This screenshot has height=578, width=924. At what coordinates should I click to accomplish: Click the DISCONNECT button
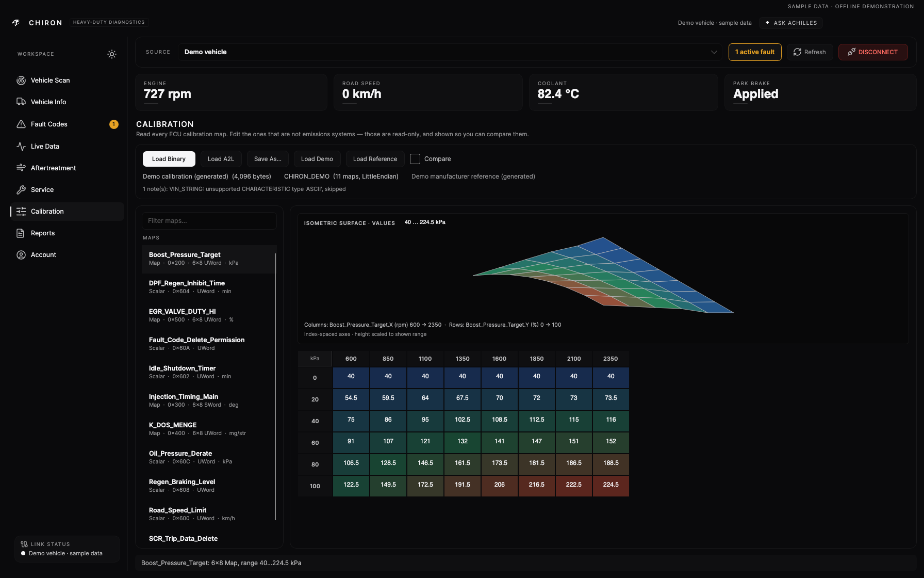[x=873, y=52]
